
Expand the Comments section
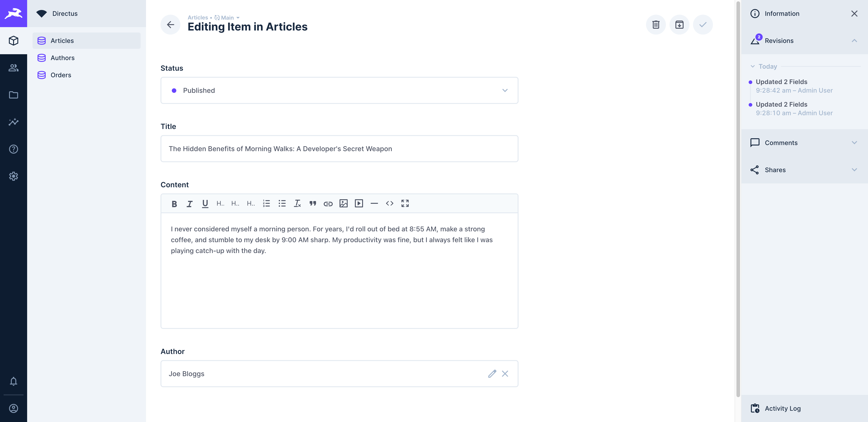pyautogui.click(x=854, y=143)
